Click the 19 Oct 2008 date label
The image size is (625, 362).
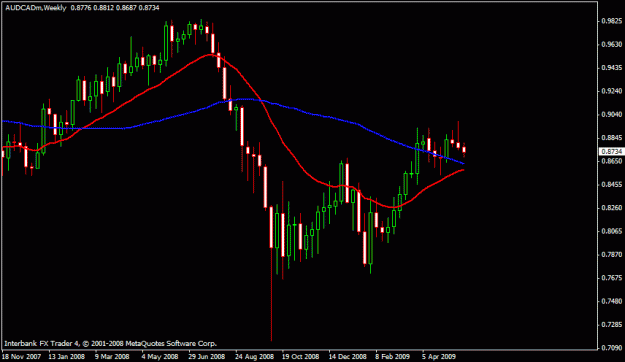point(301,356)
